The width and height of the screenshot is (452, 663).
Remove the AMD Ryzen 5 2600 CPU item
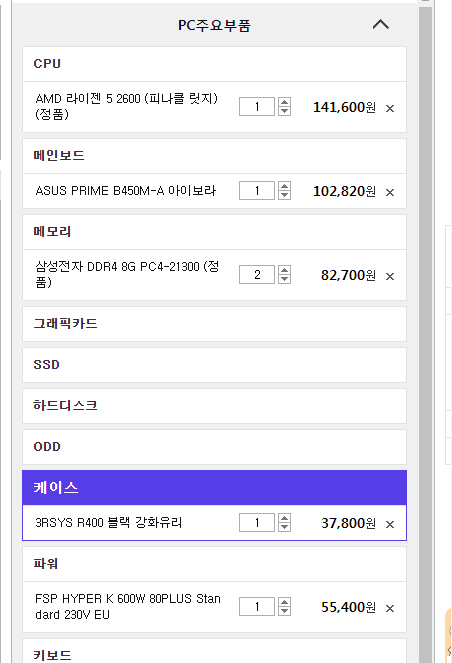390,109
